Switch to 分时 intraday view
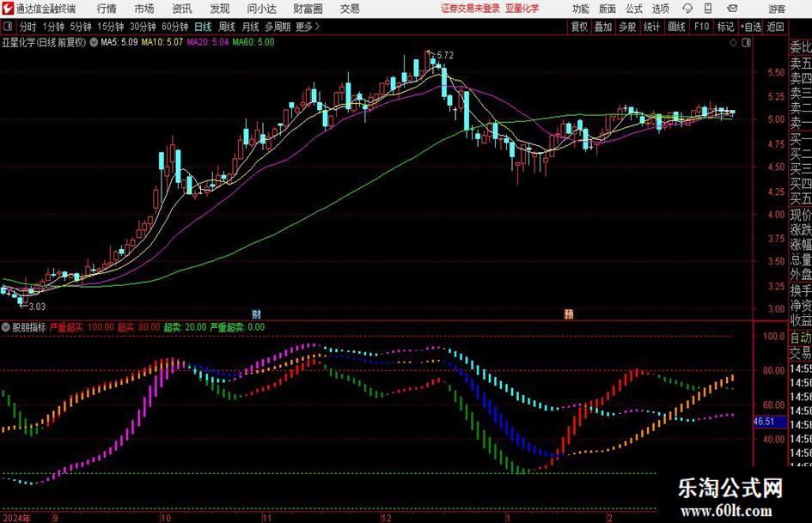This screenshot has width=812, height=523. pyautogui.click(x=28, y=27)
